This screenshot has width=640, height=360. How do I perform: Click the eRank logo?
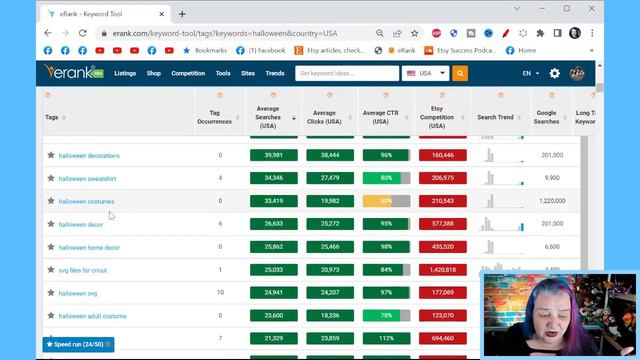[73, 72]
